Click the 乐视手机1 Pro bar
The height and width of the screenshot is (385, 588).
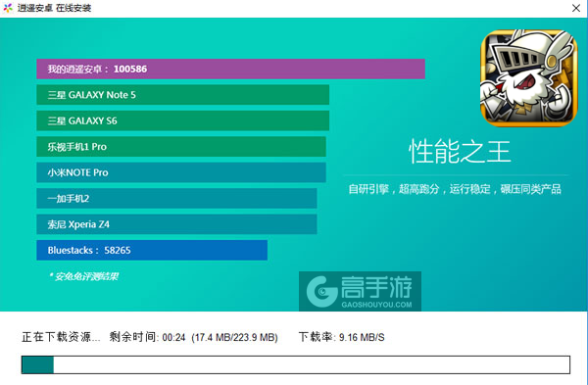[181, 147]
